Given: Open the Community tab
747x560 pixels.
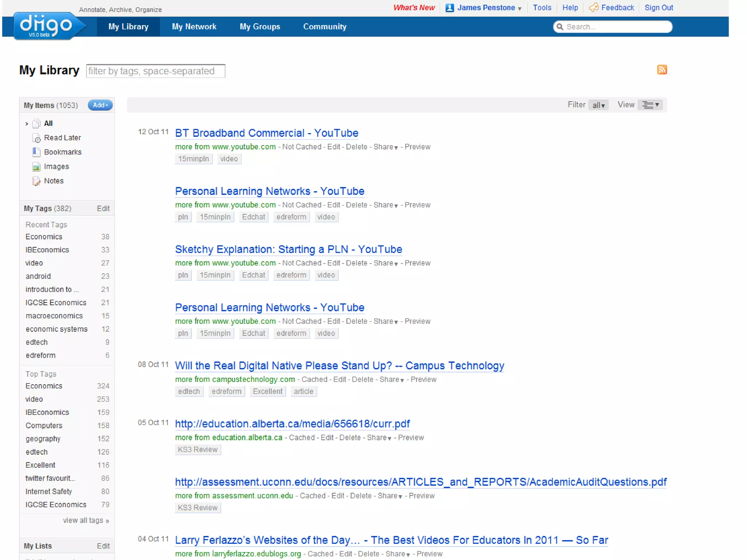Looking at the screenshot, I should (325, 27).
